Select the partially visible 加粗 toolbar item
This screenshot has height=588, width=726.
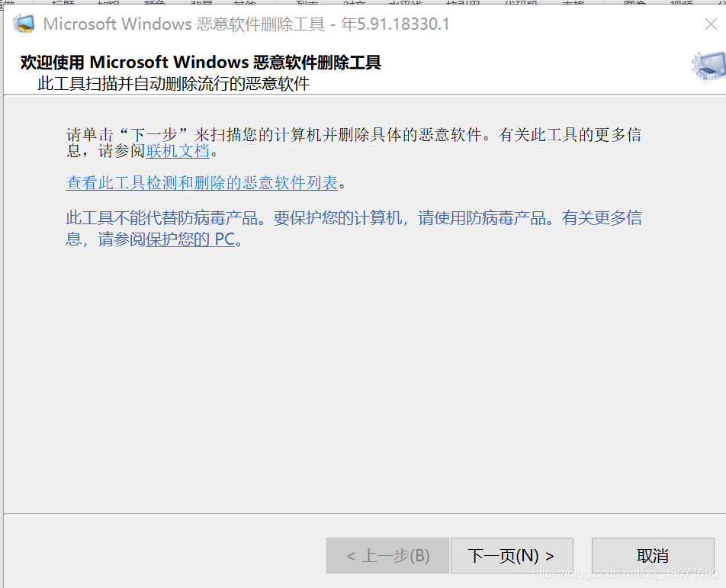pyautogui.click(x=108, y=2)
